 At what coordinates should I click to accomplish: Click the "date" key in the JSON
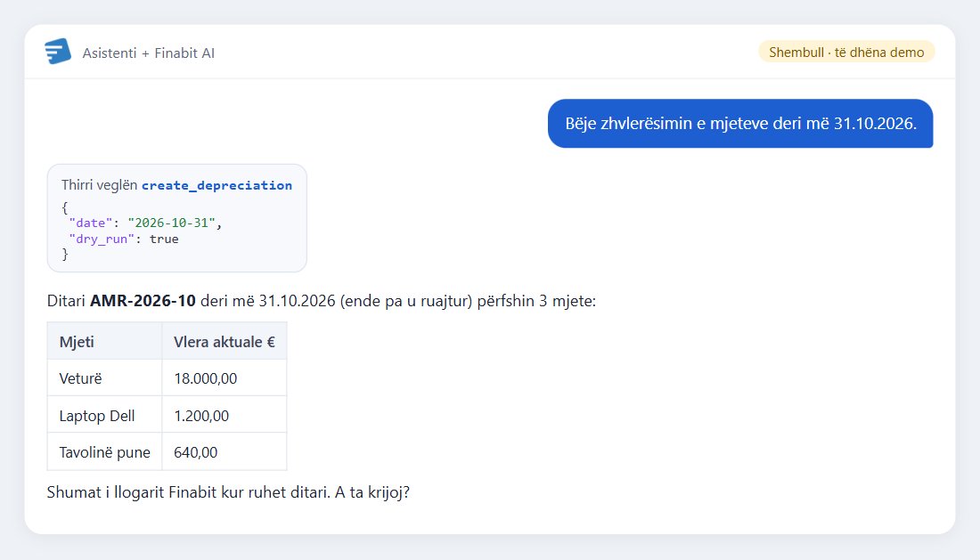click(91, 223)
